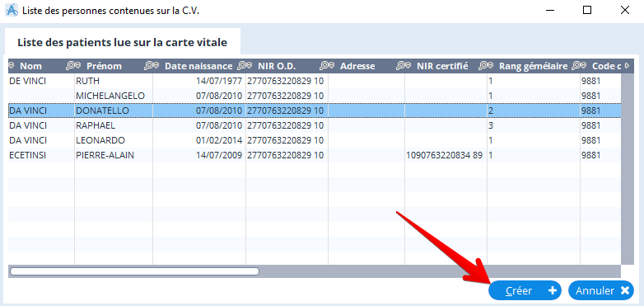Close the Liste des personnes window
Screen dimensions: 644x306
[x=625, y=10]
